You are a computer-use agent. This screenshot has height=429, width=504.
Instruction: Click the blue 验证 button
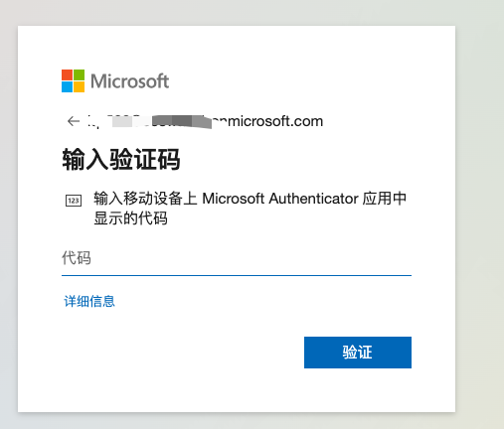(x=358, y=353)
